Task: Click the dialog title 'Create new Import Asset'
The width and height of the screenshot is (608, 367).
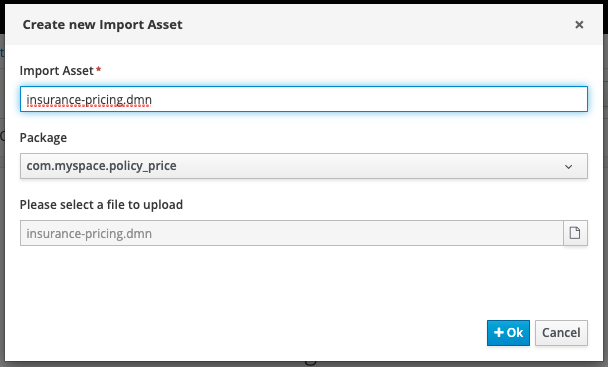Action: 102,25
